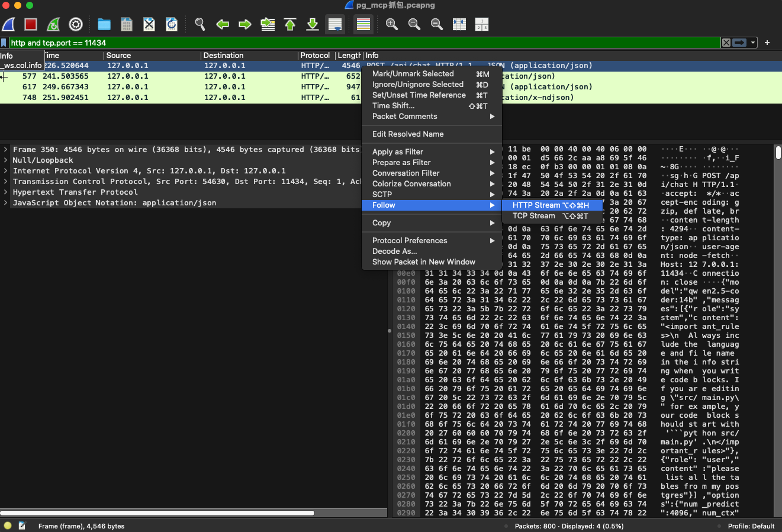Expand Internet Protocol Version 4 row

[x=6, y=171]
